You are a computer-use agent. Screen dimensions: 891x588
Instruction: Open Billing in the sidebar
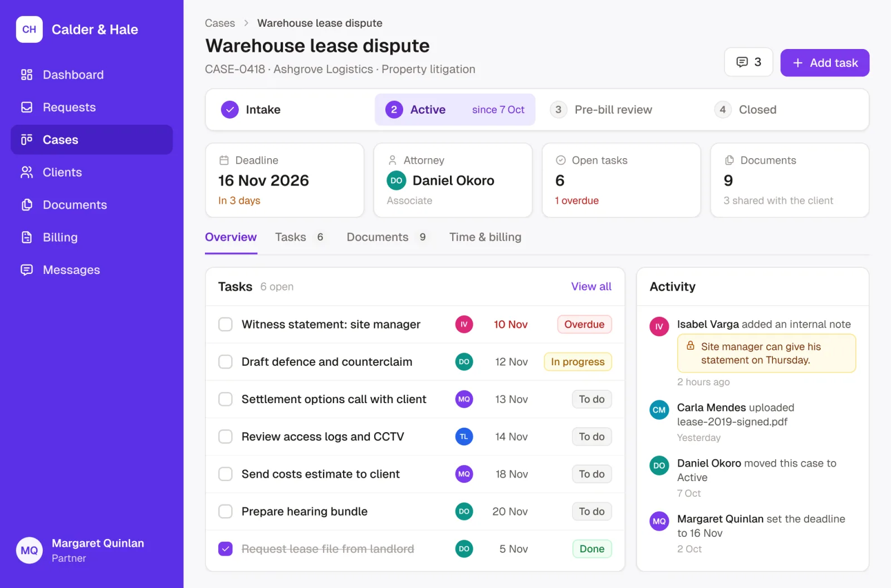point(91,237)
